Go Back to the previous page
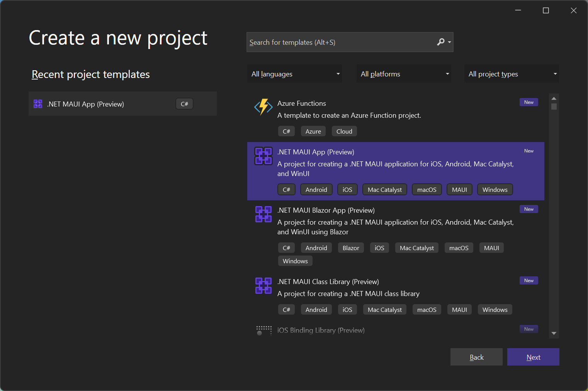The height and width of the screenshot is (391, 588). (x=476, y=357)
